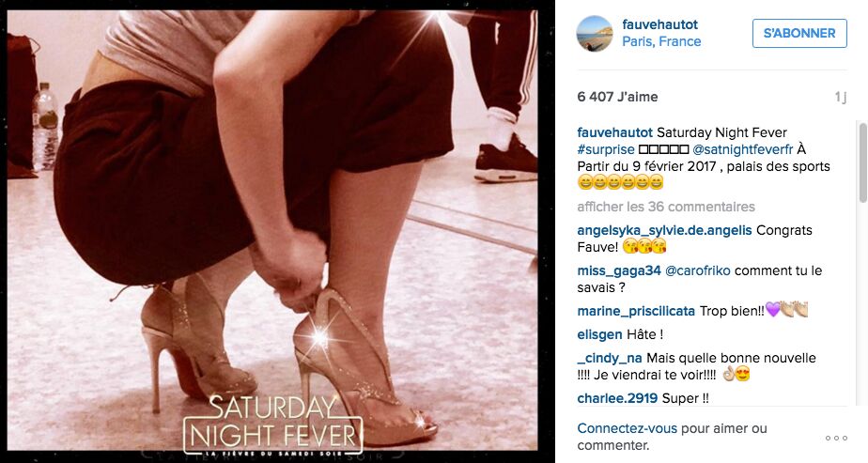Click the S'ABONNER follow button
Image resolution: width=868 pixels, height=463 pixels.
pos(799,33)
